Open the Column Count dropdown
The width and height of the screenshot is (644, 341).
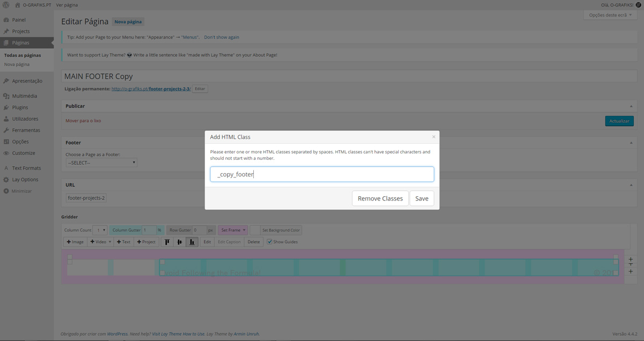point(100,230)
